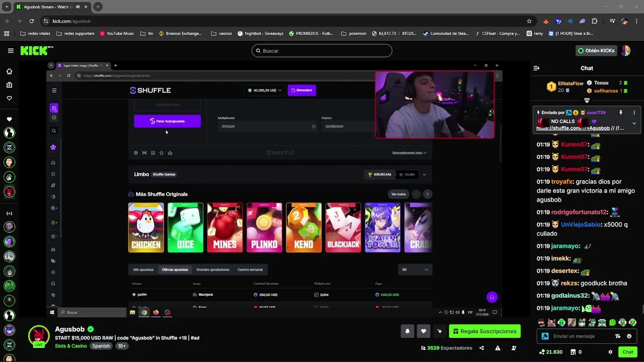Click the channel points balance 21.630
This screenshot has width=644, height=362.
click(x=550, y=352)
